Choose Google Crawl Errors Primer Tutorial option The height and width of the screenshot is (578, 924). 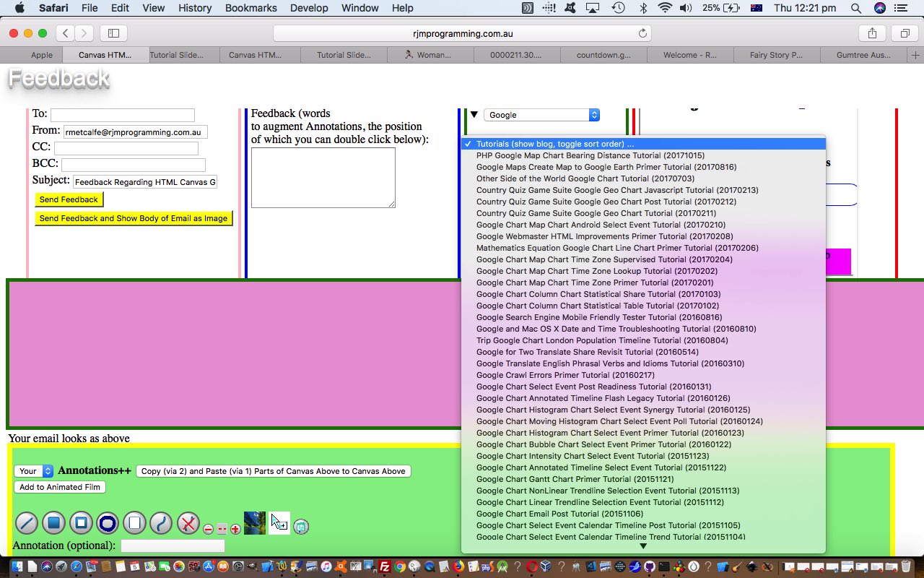pyautogui.click(x=643, y=375)
